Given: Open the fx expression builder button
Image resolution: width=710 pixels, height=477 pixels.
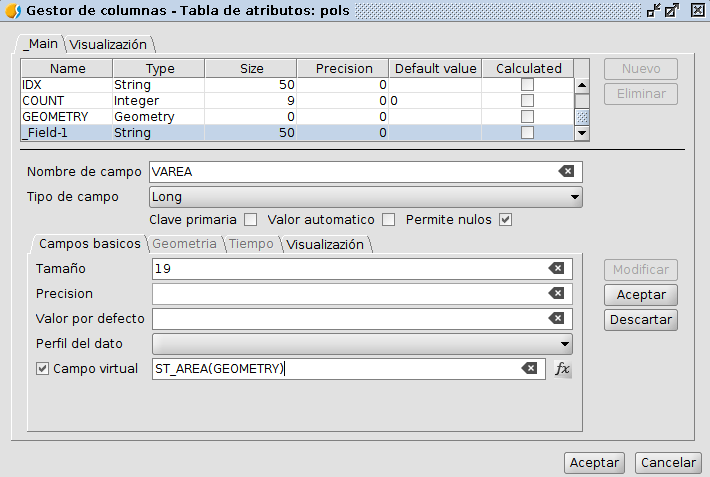Looking at the screenshot, I should pos(562,369).
